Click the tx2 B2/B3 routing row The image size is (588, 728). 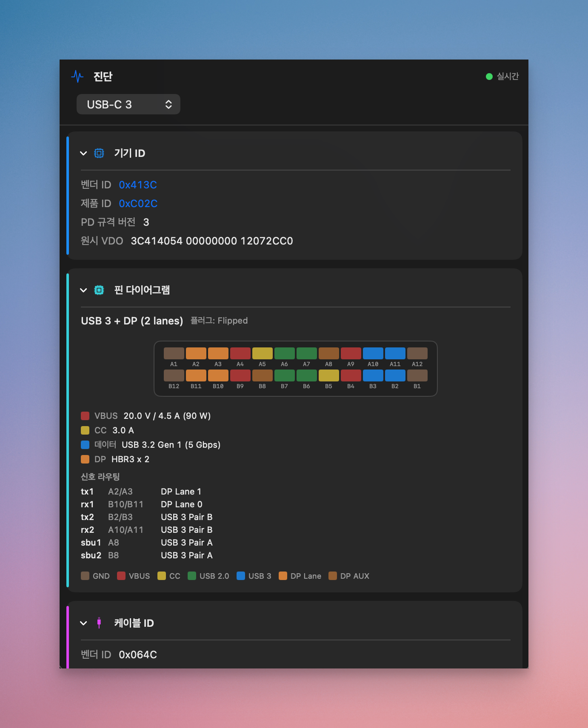[147, 517]
